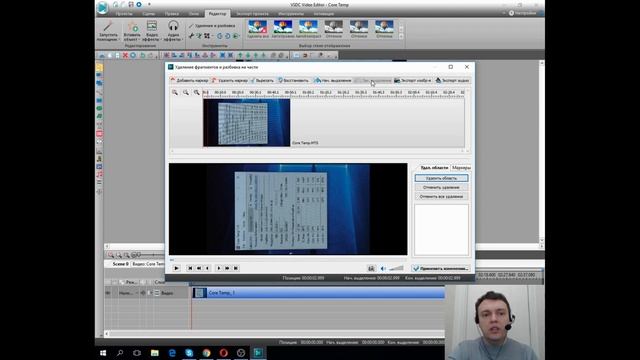Screen dimensions: 640x360
Task: Click the preview seek bar under video
Action: (x=288, y=260)
